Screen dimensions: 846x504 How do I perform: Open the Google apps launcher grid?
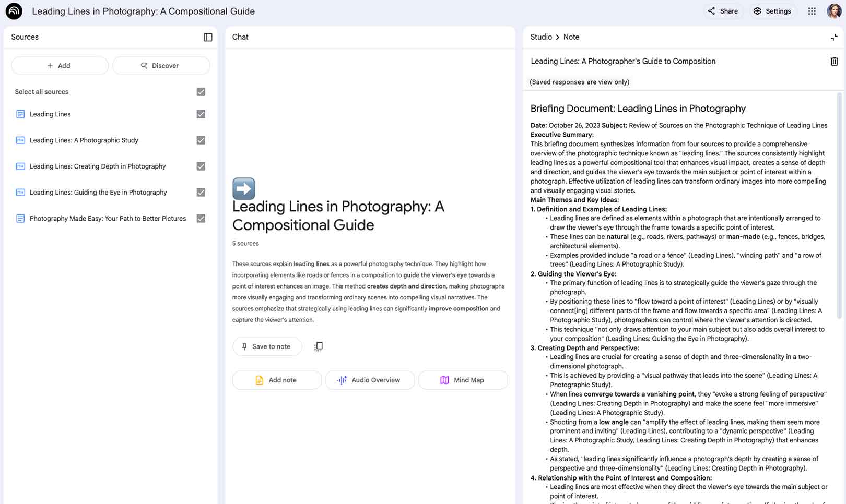812,11
